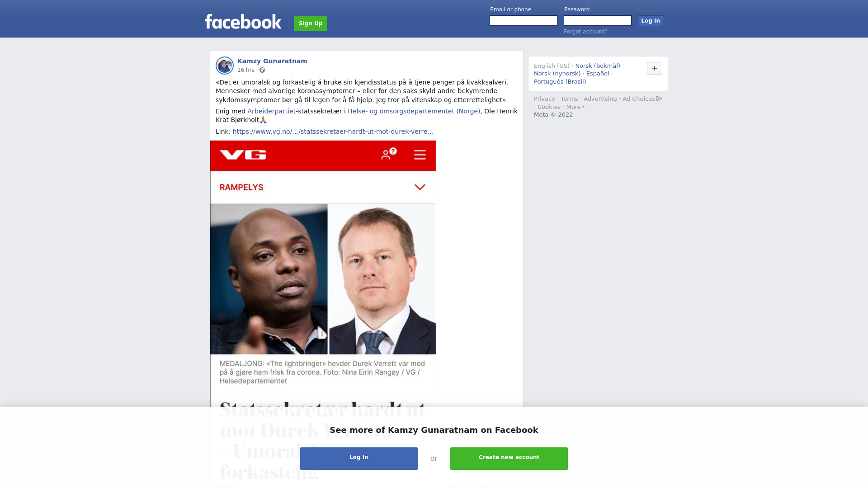Click the user help icon in VG header

[389, 154]
